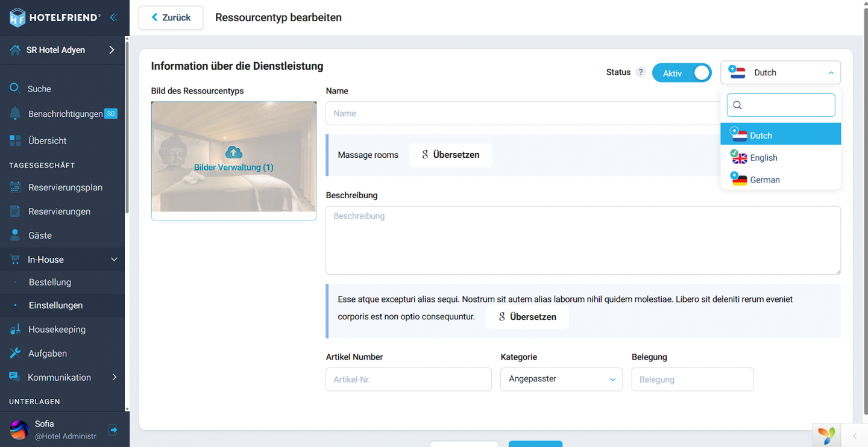Click the German flag in language list
The width and height of the screenshot is (868, 447).
(x=739, y=180)
